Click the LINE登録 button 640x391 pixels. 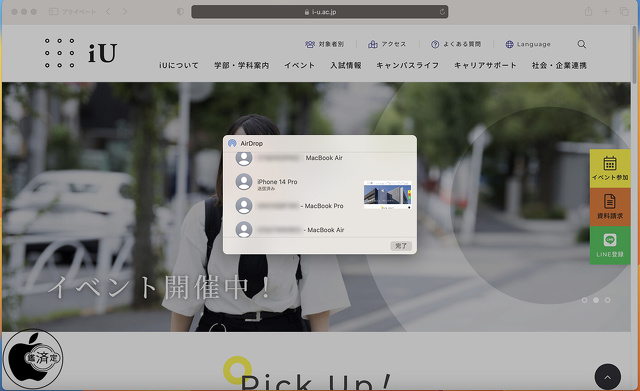[x=610, y=245]
